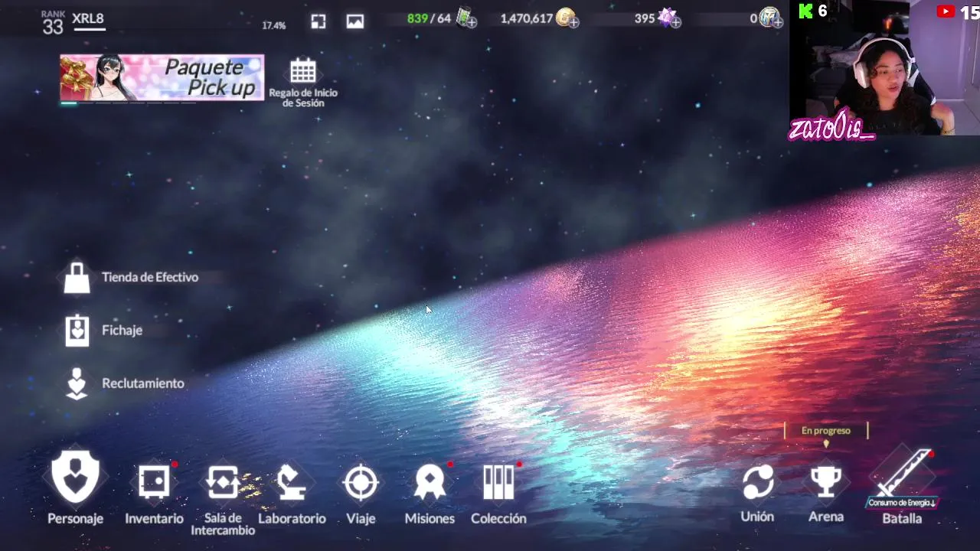
Task: Open the Unión icon
Action: 758,483
